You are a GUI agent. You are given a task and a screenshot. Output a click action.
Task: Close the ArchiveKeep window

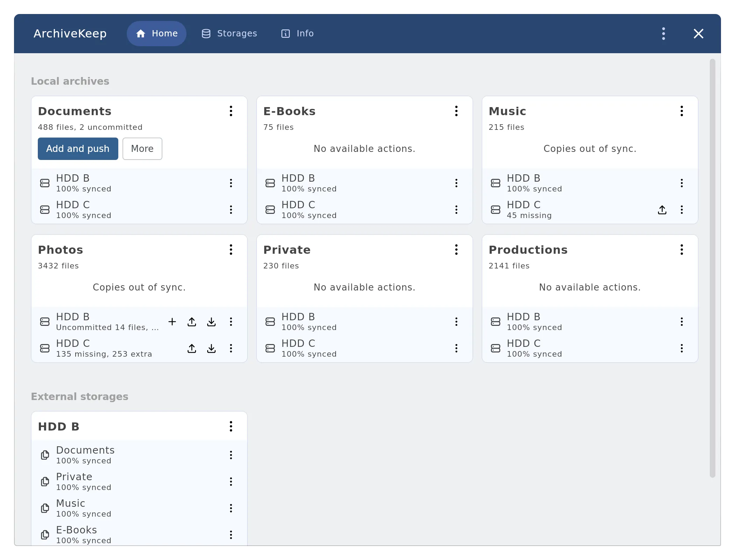click(x=698, y=34)
